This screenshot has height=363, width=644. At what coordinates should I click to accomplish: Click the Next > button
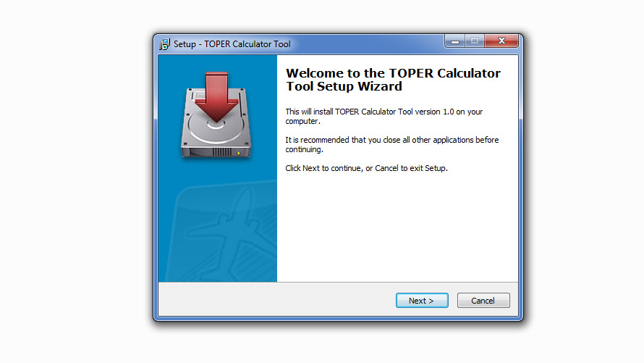[422, 301]
